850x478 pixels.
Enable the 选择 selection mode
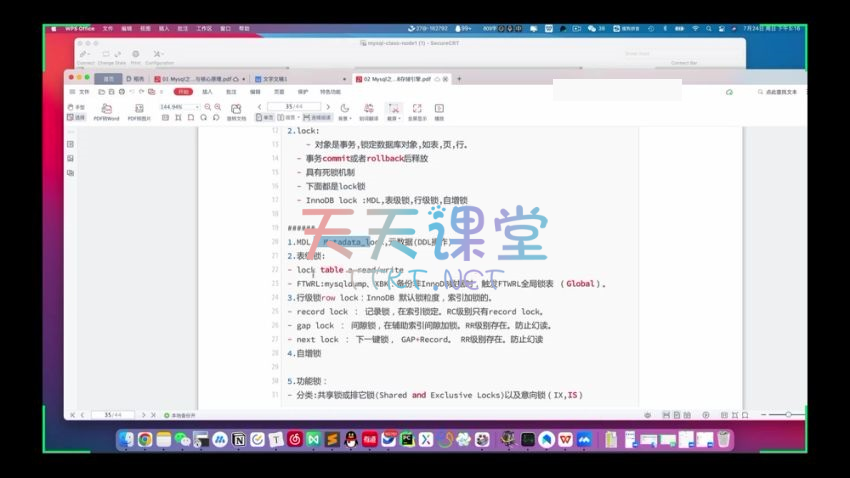point(80,118)
